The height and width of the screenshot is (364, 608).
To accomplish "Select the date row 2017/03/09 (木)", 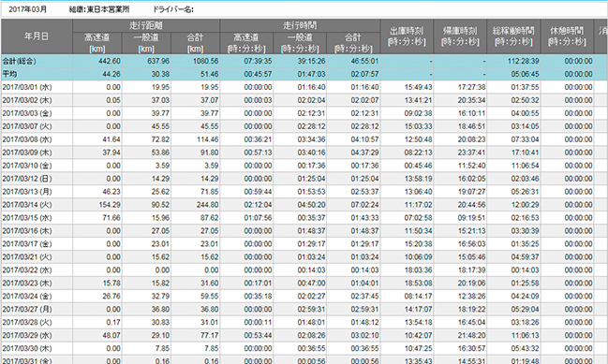I will pos(27,153).
